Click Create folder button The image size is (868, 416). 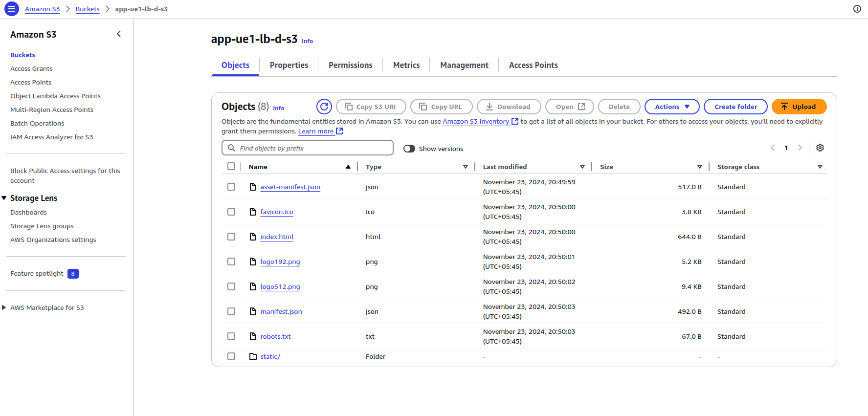point(735,107)
